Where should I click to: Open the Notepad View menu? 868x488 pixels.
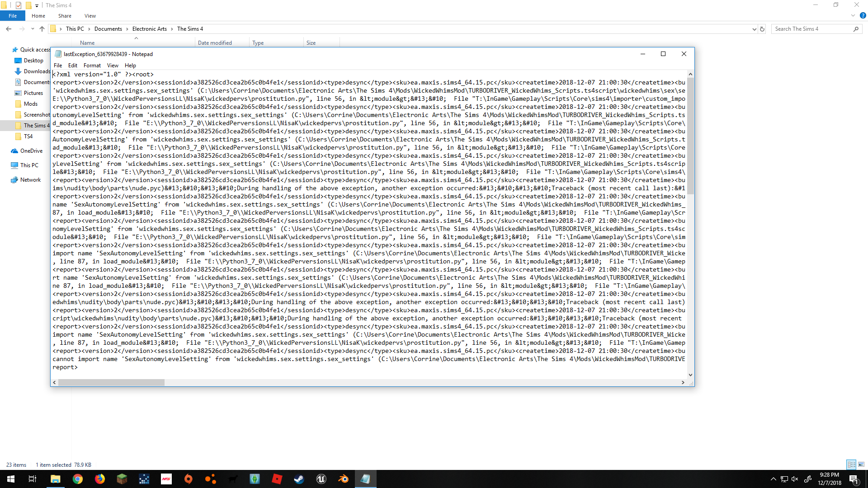coord(113,66)
